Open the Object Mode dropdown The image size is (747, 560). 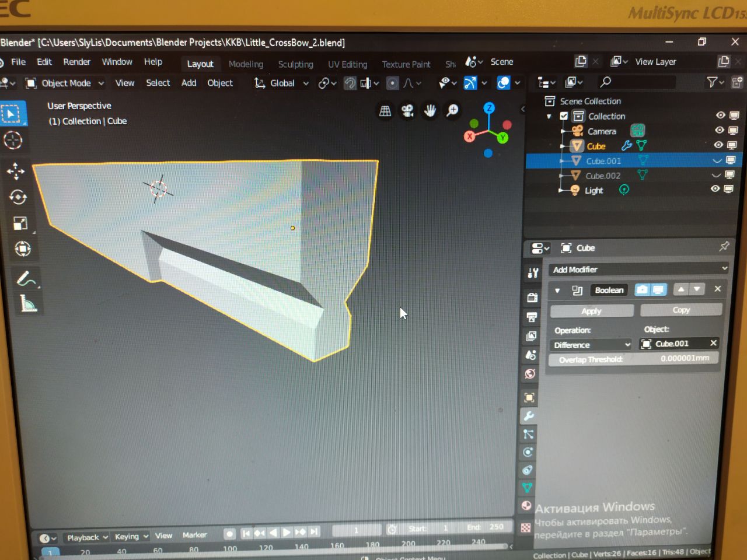[64, 83]
